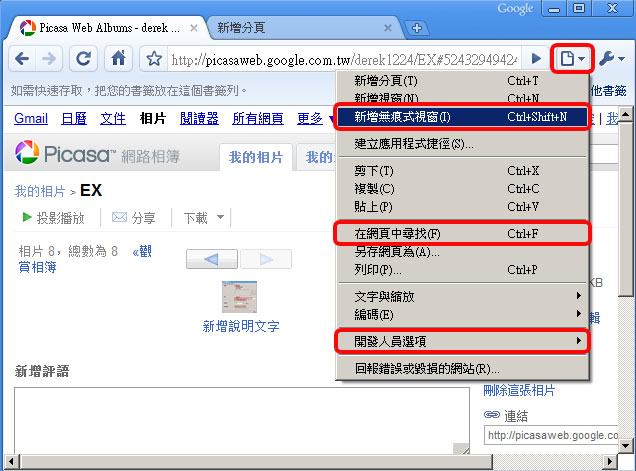Select 複製(C) in the menu
Image resolution: width=636 pixels, height=471 pixels.
tap(462, 189)
